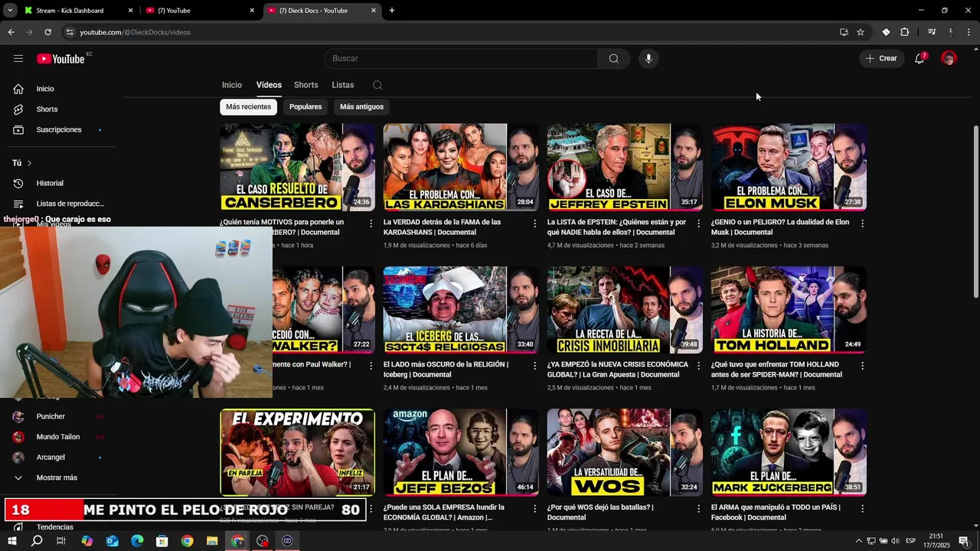This screenshot has height=551, width=980.
Task: Open options for Tom Holland video
Action: click(862, 366)
